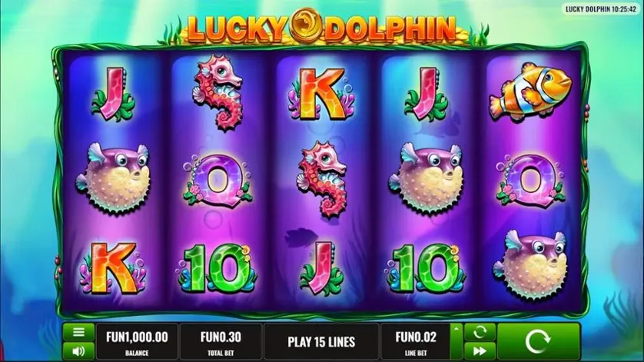Click the seahorse in middle reel
Viewport: 644px width, 362px height.
pyautogui.click(x=323, y=180)
